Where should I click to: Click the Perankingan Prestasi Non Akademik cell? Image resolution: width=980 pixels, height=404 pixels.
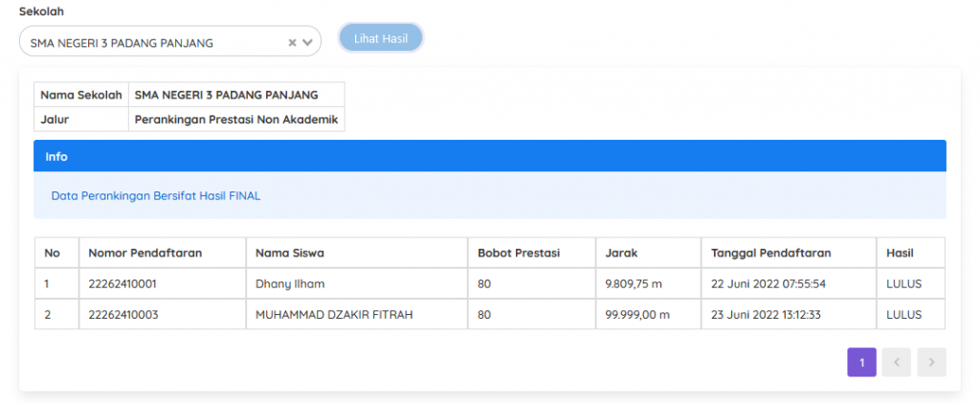236,120
